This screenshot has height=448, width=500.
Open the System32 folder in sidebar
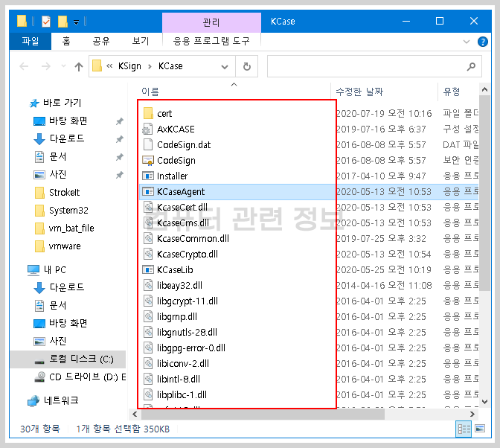click(x=68, y=211)
